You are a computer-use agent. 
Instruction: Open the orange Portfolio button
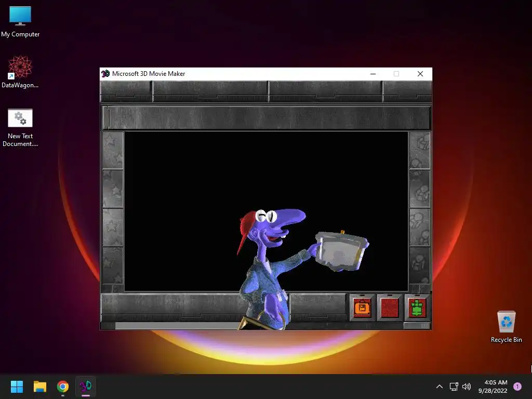(x=362, y=307)
